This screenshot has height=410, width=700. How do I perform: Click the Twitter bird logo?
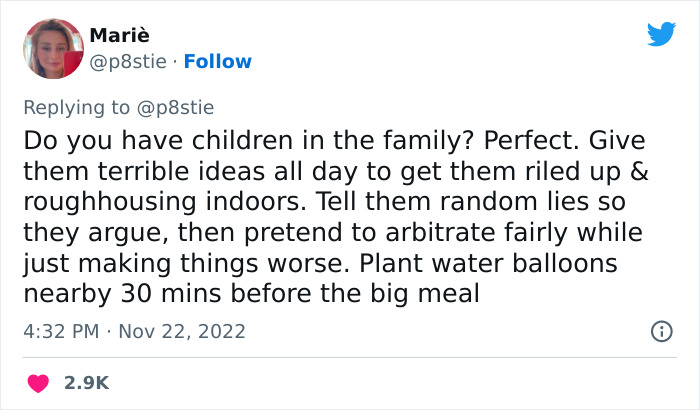point(661,35)
